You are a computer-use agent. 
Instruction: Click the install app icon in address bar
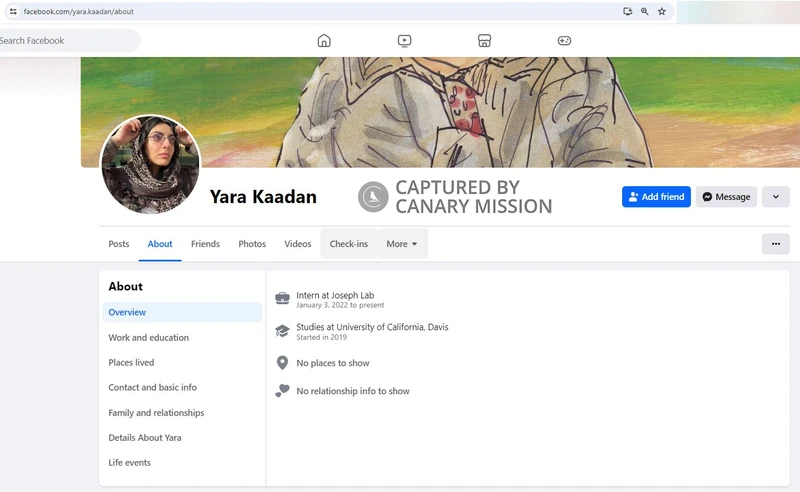[x=628, y=11]
